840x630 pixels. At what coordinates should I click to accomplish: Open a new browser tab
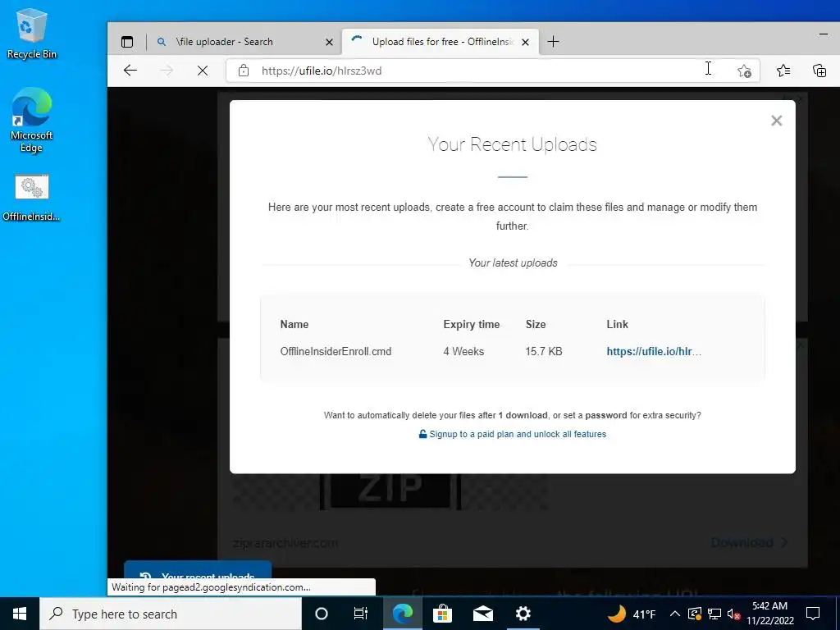(554, 42)
